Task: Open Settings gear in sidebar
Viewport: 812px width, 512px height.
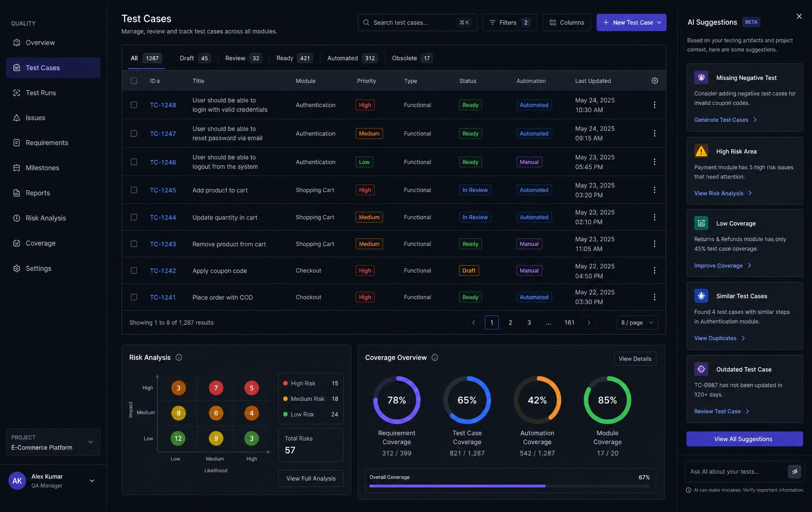Action: point(17,269)
